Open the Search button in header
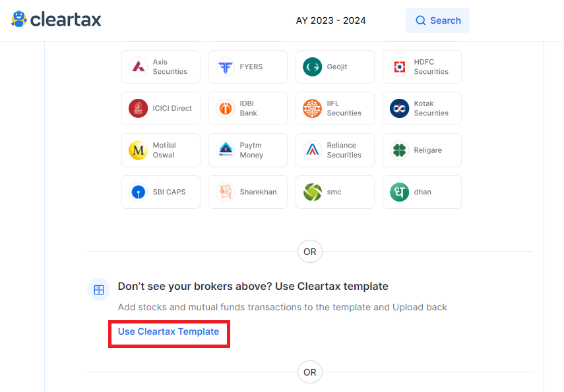Image resolution: width=564 pixels, height=392 pixels. tap(437, 20)
